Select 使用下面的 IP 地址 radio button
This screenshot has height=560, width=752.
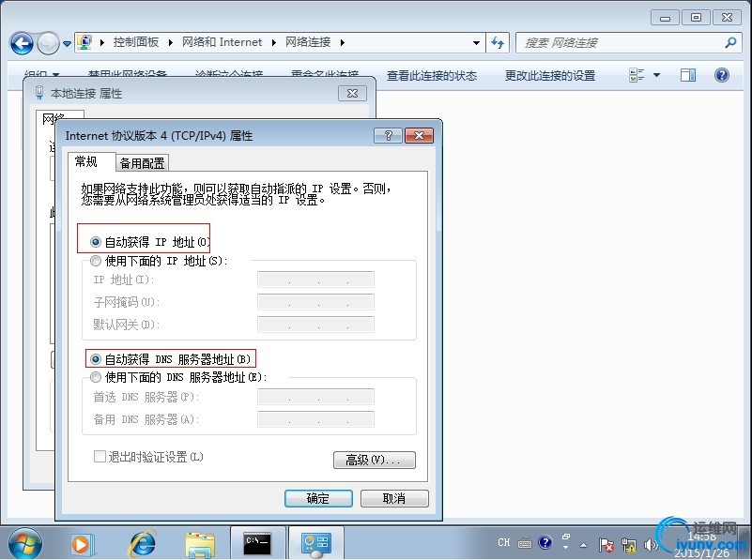(96, 261)
